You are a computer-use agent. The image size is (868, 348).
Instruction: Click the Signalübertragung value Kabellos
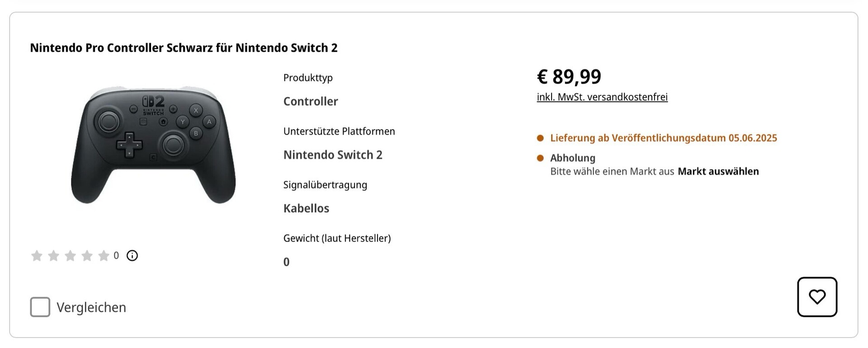pyautogui.click(x=306, y=208)
